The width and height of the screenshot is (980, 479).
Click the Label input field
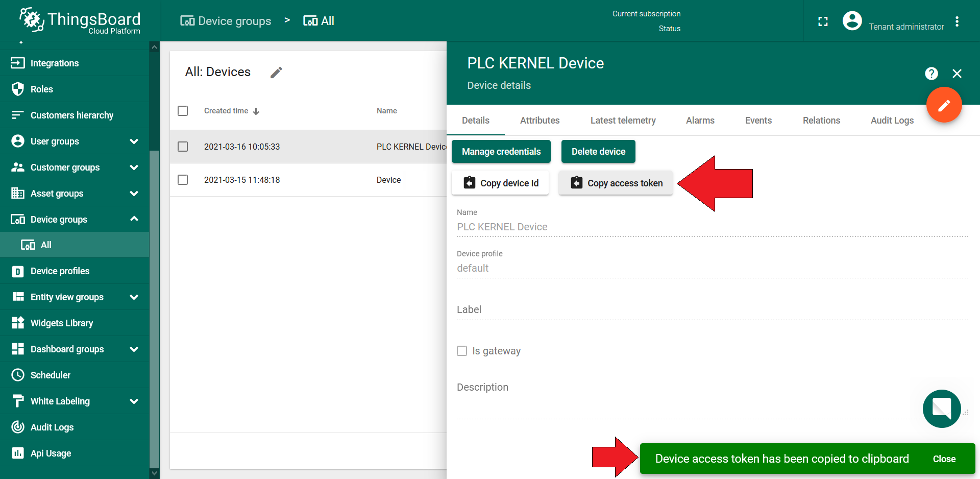click(712, 310)
